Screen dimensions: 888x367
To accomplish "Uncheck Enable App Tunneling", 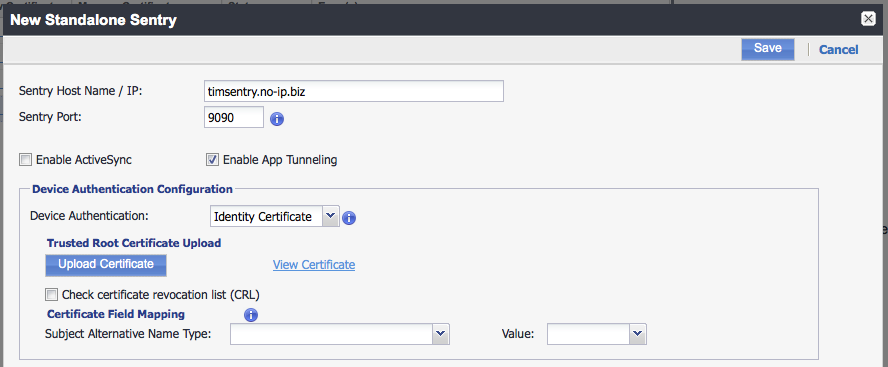I will (x=212, y=160).
